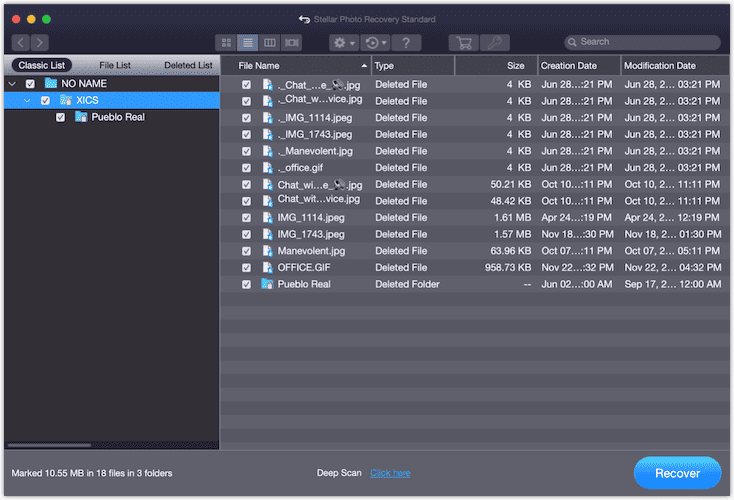Switch to cover flow view

pyautogui.click(x=291, y=42)
